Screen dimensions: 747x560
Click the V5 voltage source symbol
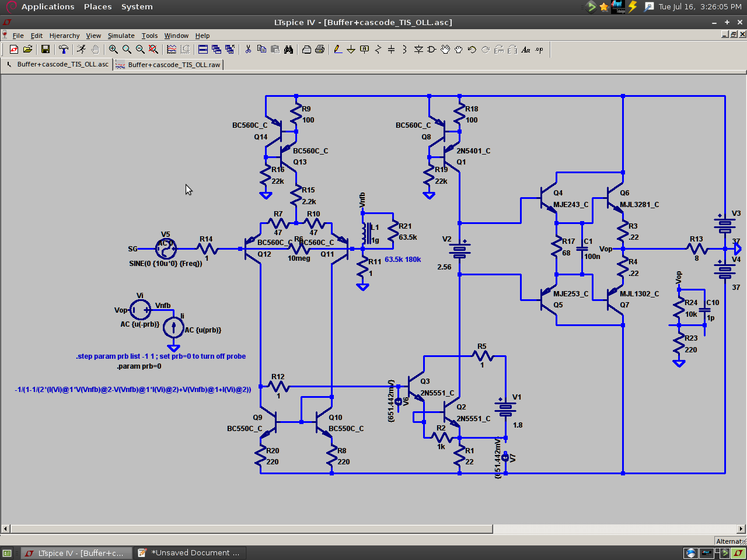(x=166, y=249)
